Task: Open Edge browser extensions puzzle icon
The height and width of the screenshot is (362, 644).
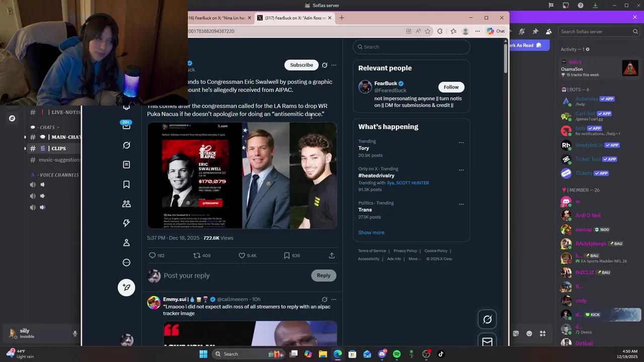Action: (440, 31)
